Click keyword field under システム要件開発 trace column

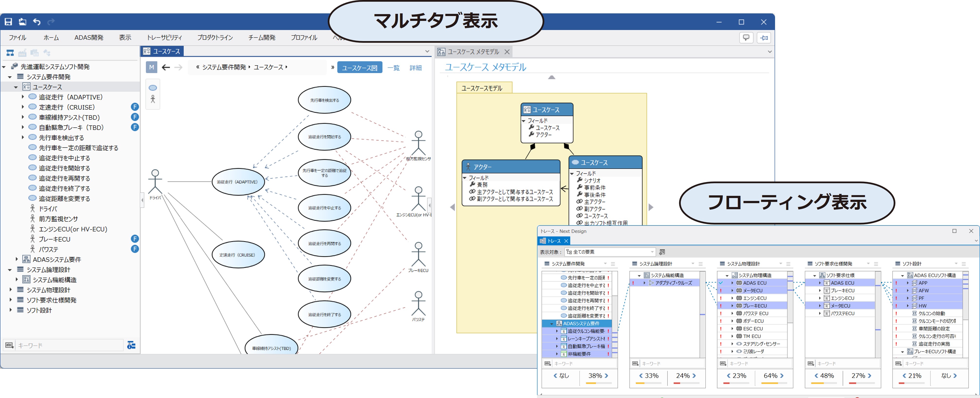coord(584,363)
